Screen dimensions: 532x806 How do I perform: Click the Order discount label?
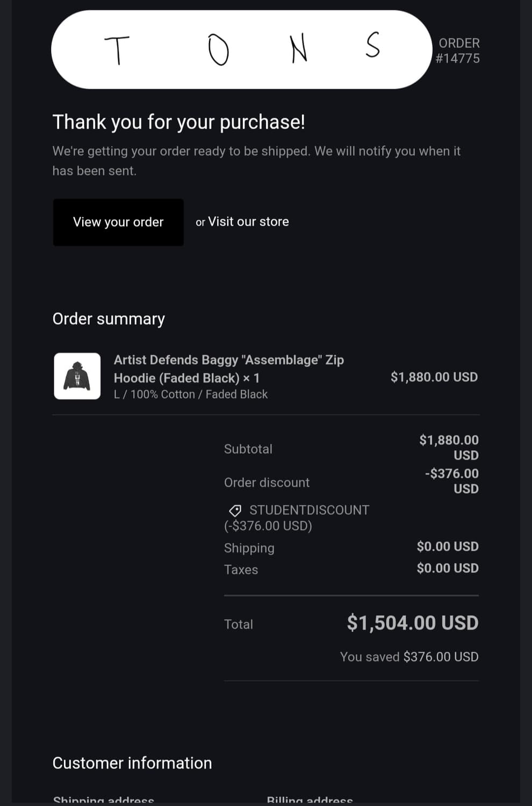[x=267, y=483]
